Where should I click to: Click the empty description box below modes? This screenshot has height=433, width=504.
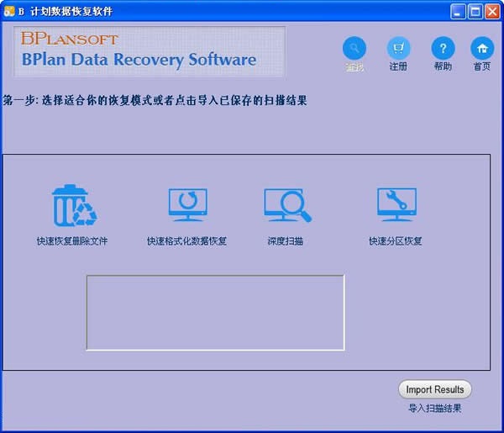pyautogui.click(x=215, y=313)
